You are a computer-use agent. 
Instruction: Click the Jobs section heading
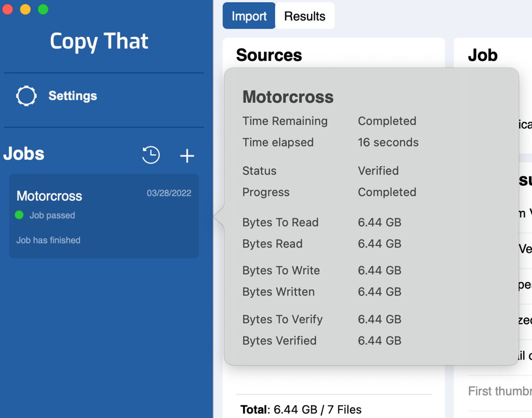(x=24, y=153)
